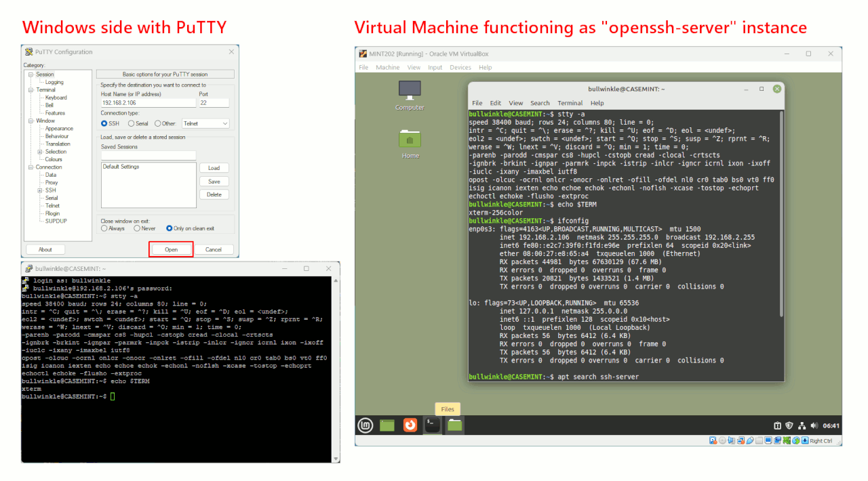This screenshot has width=868, height=481.
Task: Click the show desktop green icon in Mint panel
Action: coord(387,425)
